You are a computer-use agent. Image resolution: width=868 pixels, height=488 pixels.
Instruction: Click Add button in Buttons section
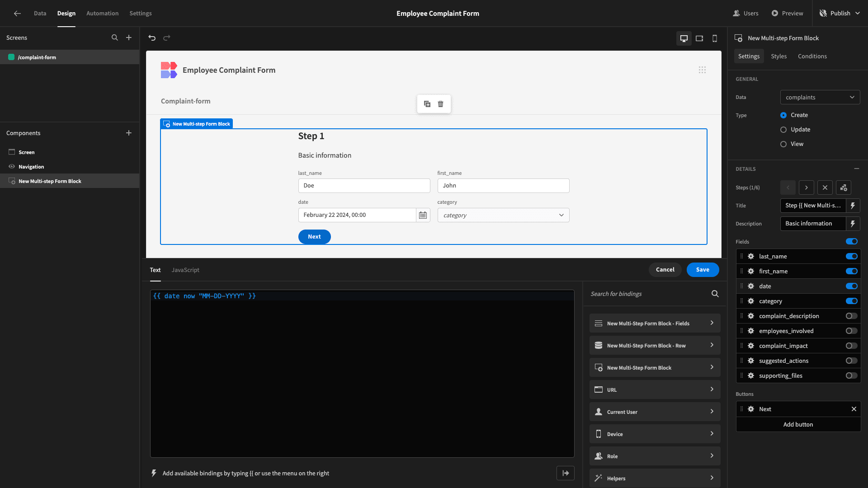click(798, 424)
